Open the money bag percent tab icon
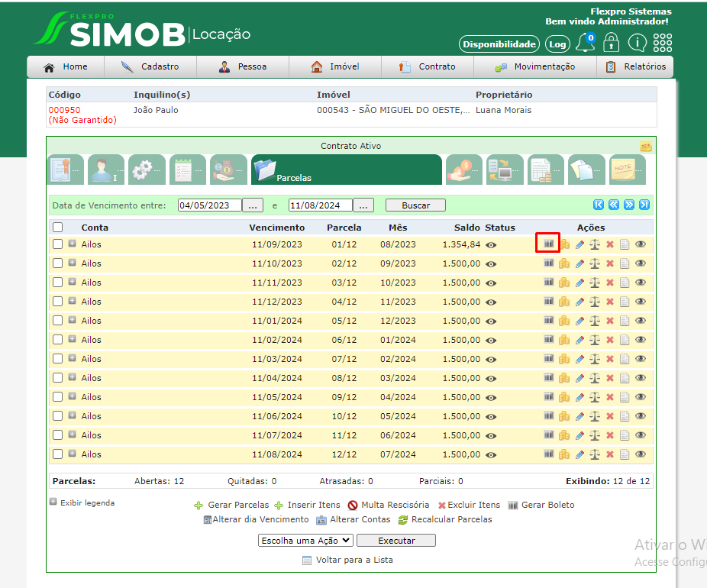This screenshot has height=588, width=707. [228, 170]
